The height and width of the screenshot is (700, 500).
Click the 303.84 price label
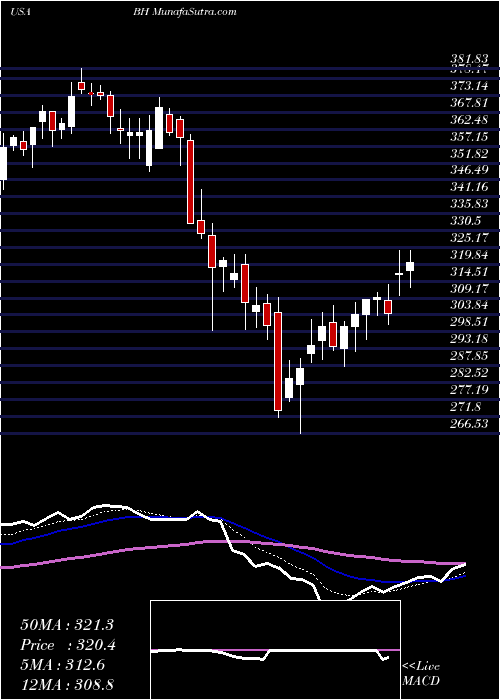(468, 306)
